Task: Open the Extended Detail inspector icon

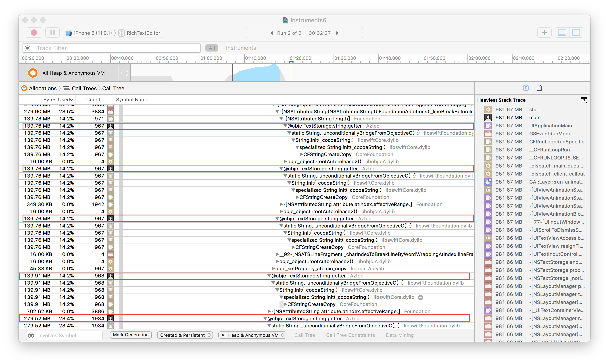Action: click(526, 88)
